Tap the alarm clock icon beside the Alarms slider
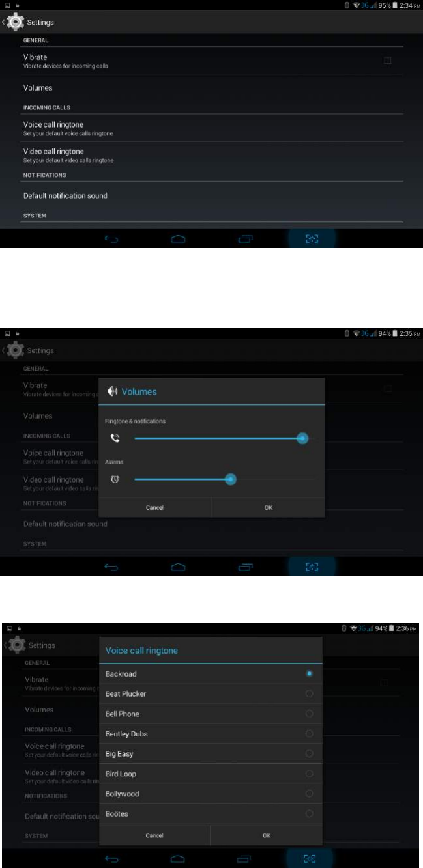 pyautogui.click(x=115, y=479)
